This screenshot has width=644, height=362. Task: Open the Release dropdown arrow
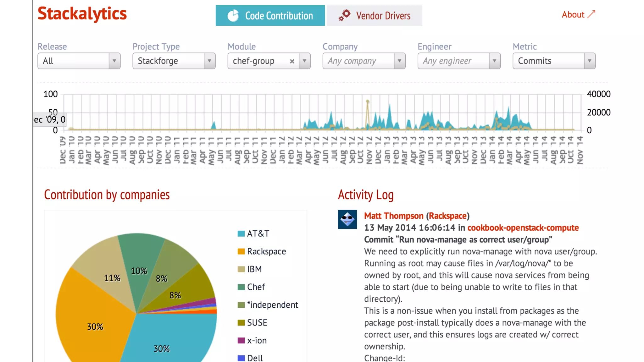pos(114,61)
